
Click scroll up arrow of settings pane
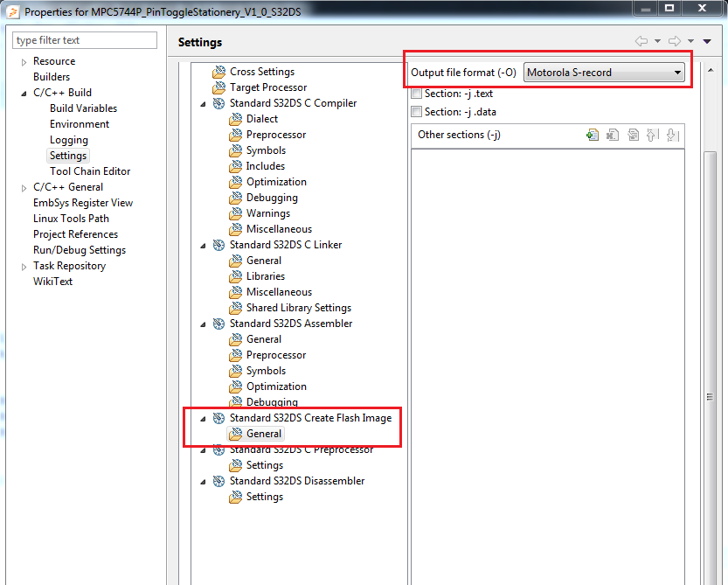(x=711, y=71)
